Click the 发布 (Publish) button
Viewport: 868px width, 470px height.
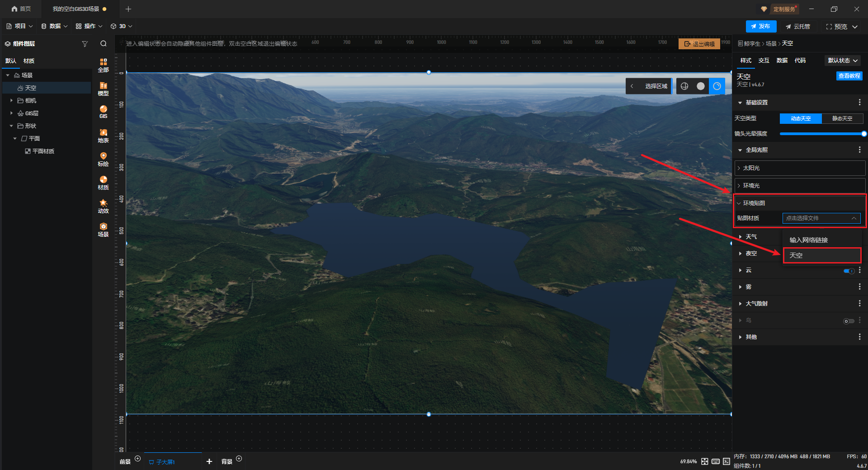coord(761,26)
